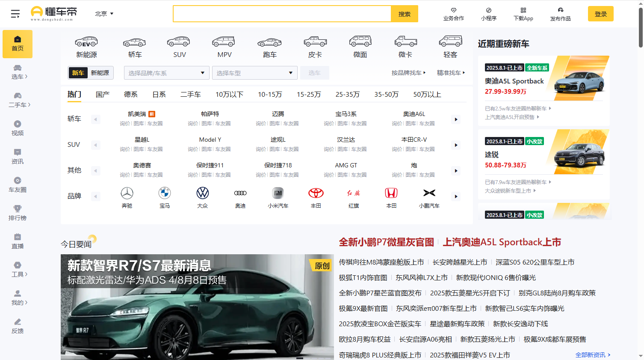The image size is (644, 360).
Task: Click the 搜索 button
Action: click(405, 14)
